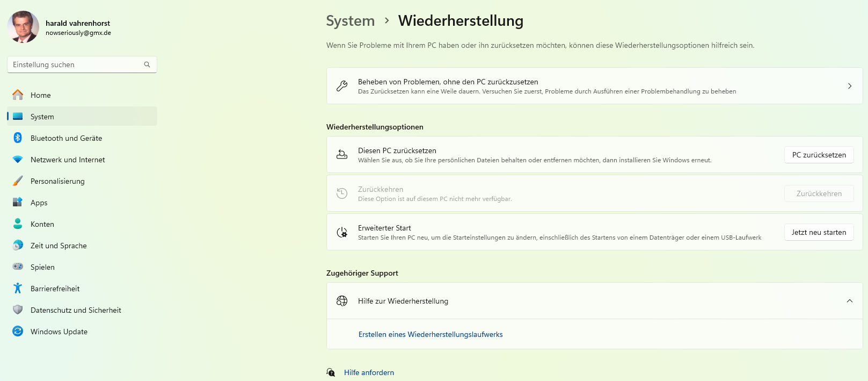Screen dimensions: 868x381
Task: Click the email nowseriously@gmx.de
Action: (x=78, y=33)
